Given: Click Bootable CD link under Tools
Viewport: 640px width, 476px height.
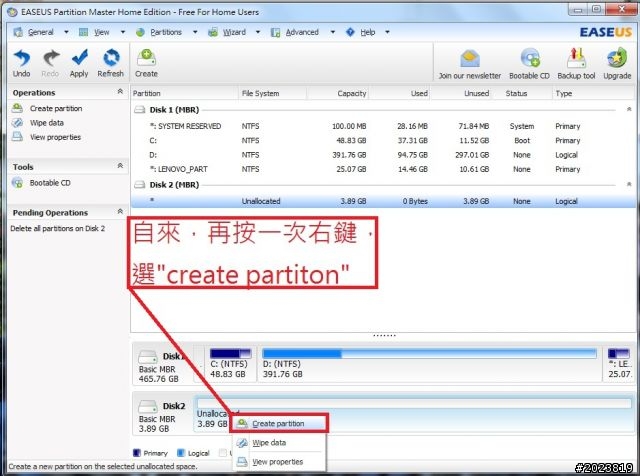Looking at the screenshot, I should click(x=50, y=183).
